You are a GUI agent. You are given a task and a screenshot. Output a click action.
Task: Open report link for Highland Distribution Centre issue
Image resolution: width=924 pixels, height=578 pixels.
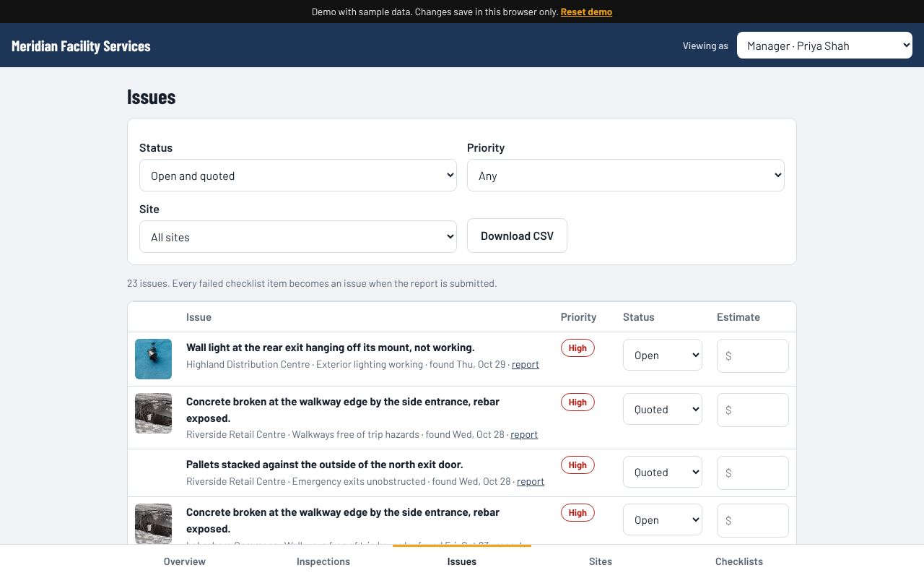point(526,364)
